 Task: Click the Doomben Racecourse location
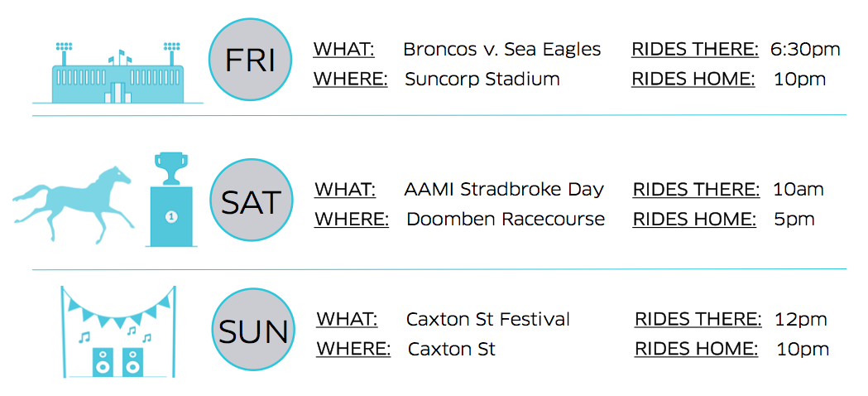point(506,219)
